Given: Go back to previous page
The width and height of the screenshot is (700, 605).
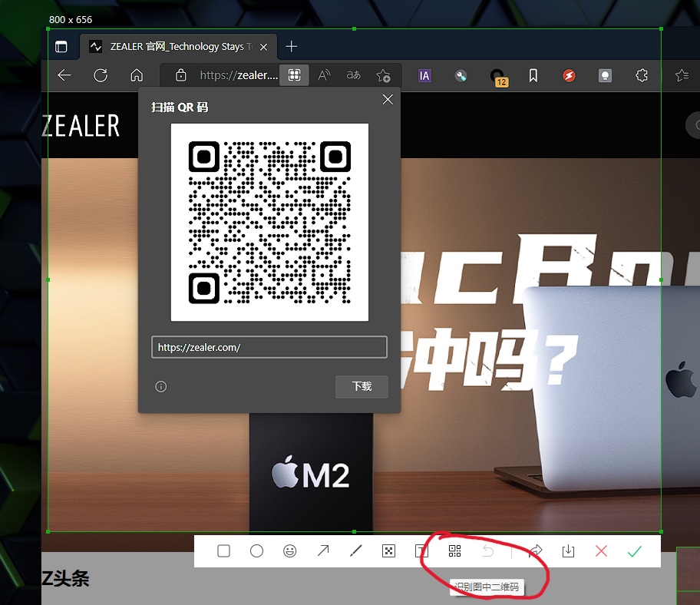Looking at the screenshot, I should [x=64, y=75].
